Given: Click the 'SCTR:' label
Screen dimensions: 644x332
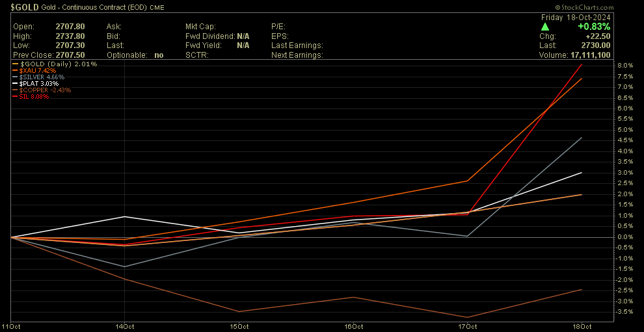Looking at the screenshot, I should point(197,55).
